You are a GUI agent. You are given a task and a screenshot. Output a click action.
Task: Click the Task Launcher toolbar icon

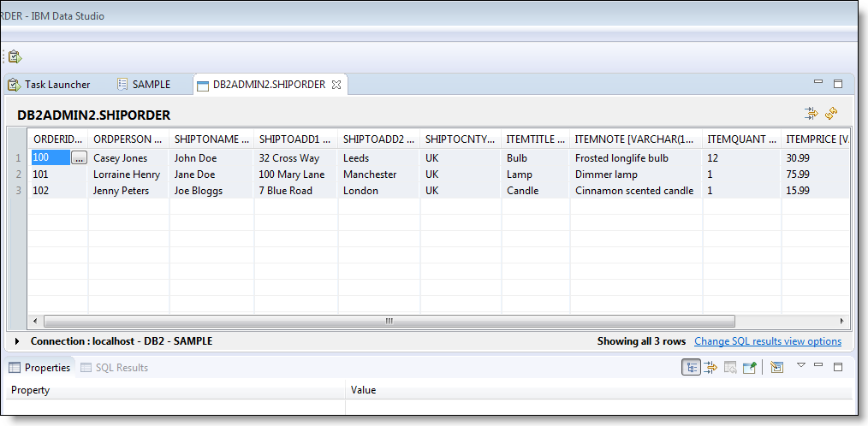click(15, 56)
